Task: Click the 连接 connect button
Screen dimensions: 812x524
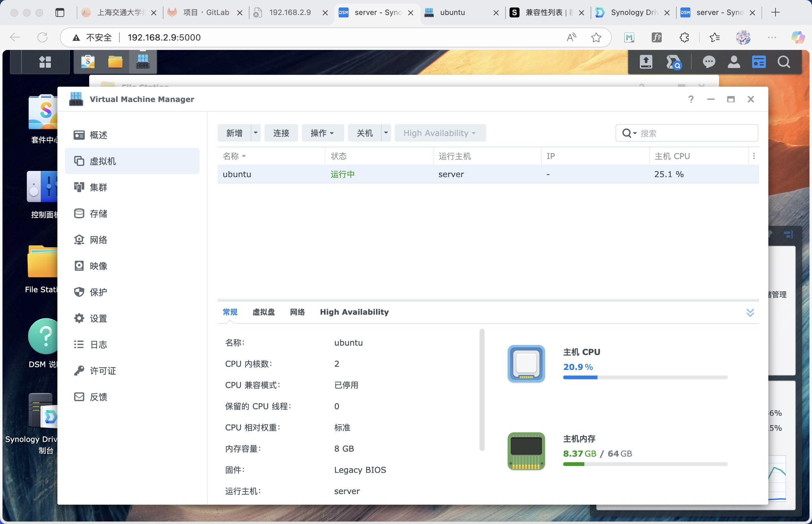Action: coord(281,133)
